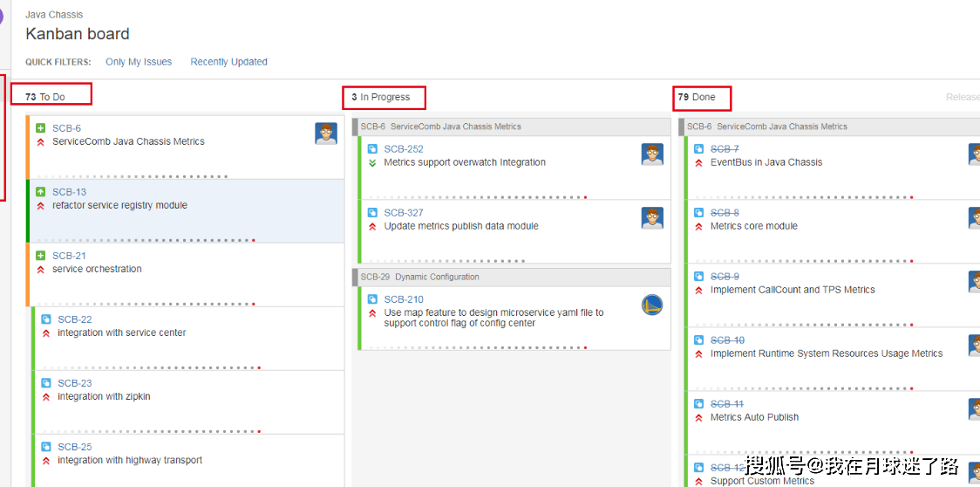Image resolution: width=980 pixels, height=487 pixels.
Task: Open issue SCB-252 link
Action: (404, 149)
